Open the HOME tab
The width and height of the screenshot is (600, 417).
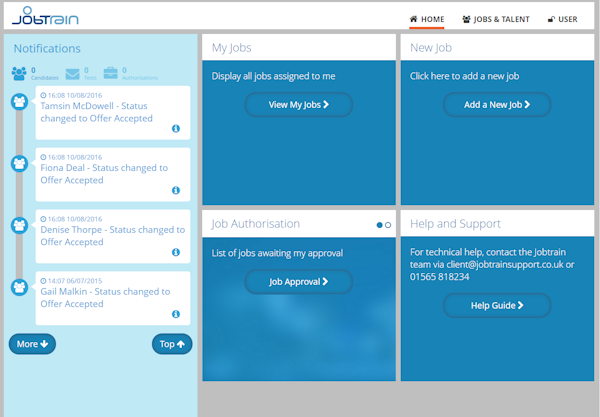pos(427,19)
